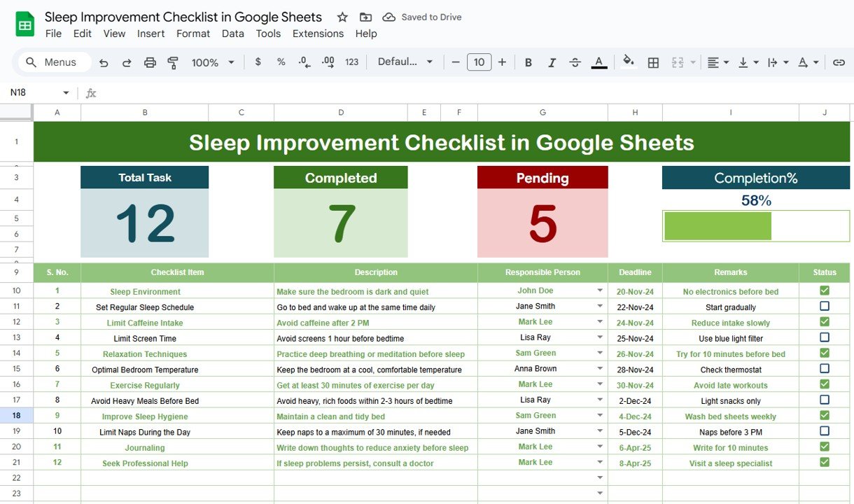
Task: Print the spreadsheet
Action: [x=150, y=62]
